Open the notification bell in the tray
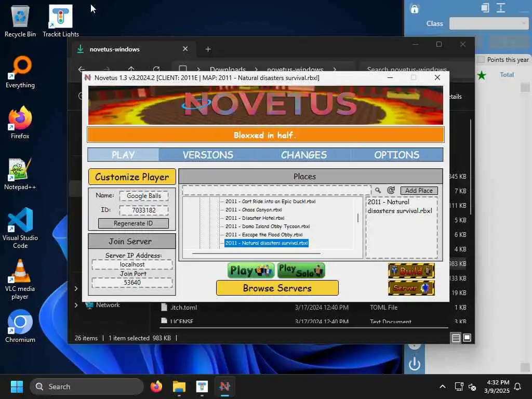Screen dimensions: 532x399 (x=518, y=387)
